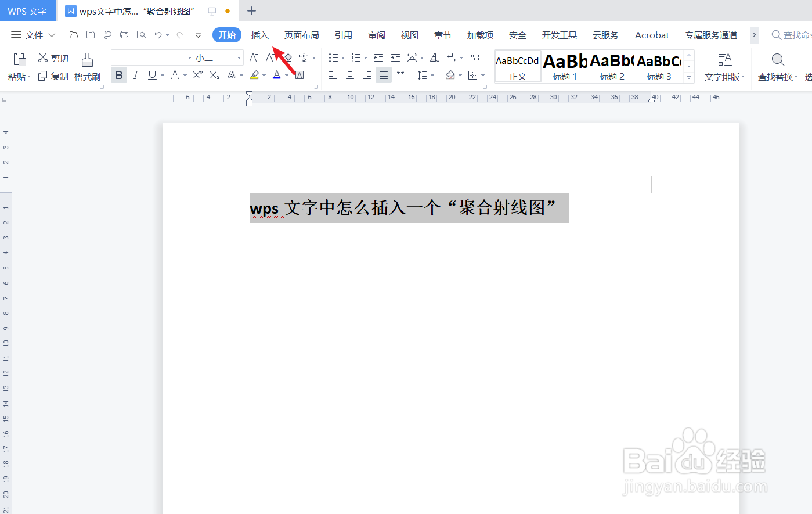Viewport: 812px width, 514px height.
Task: Expand the File (文件) menu arrow
Action: pyautogui.click(x=52, y=35)
